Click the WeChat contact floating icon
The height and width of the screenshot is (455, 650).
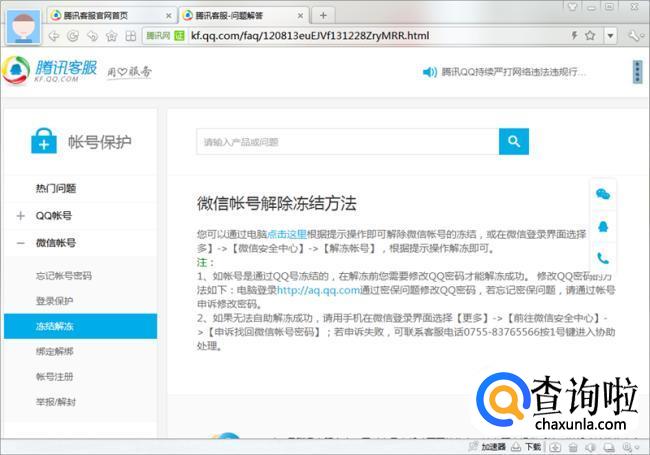[603, 194]
